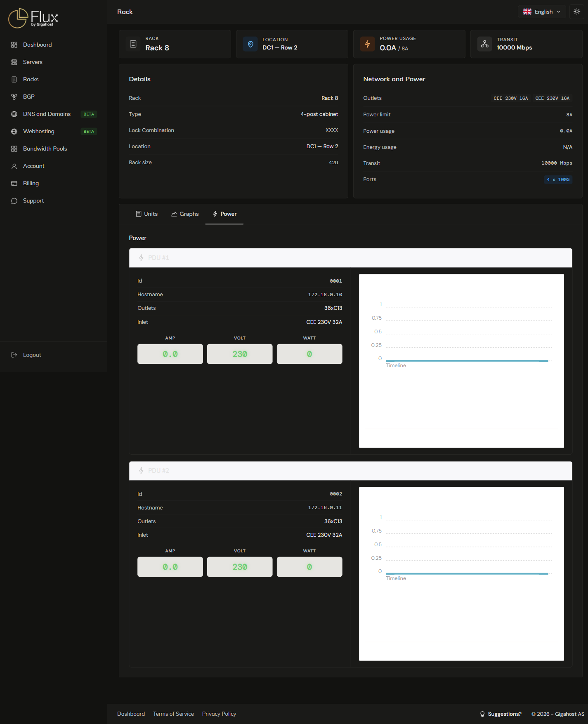Click the power usage lightning icon
588x724 pixels.
coord(368,44)
